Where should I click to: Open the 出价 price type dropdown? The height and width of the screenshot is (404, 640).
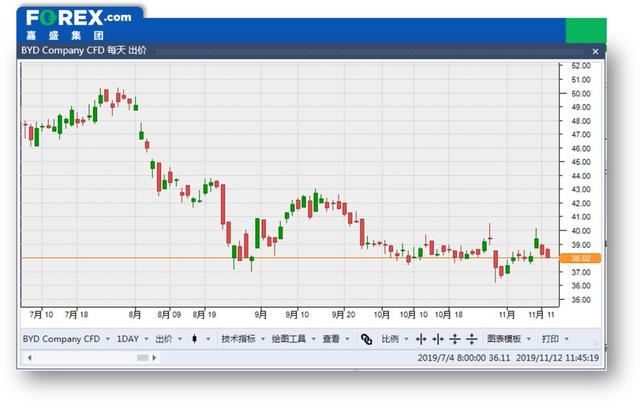click(x=169, y=339)
